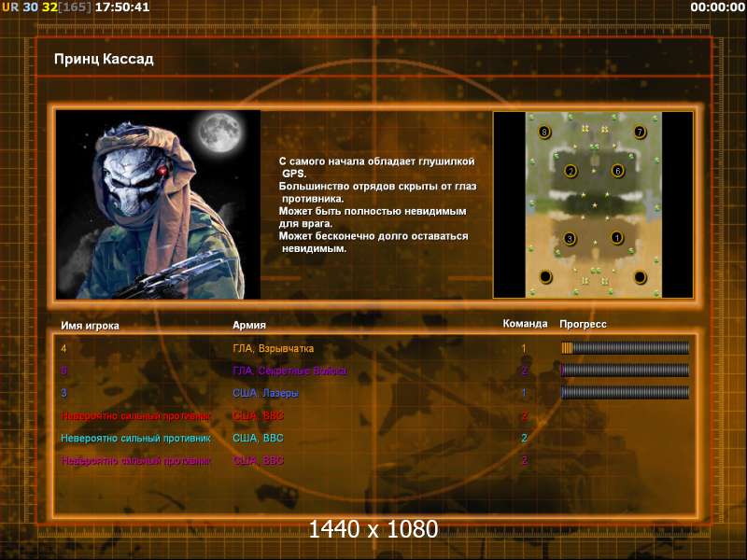Select player name "3" in blue row
Image resolution: width=747 pixels, height=560 pixels.
(x=63, y=393)
